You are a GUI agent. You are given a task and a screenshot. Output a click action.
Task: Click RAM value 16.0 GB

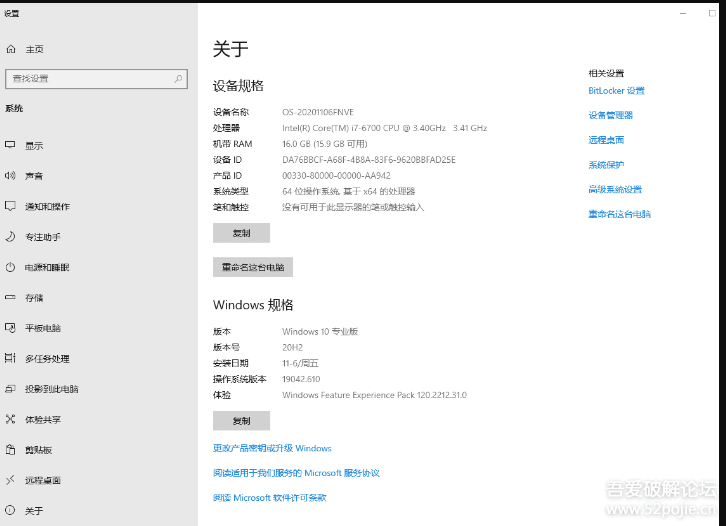click(325, 144)
